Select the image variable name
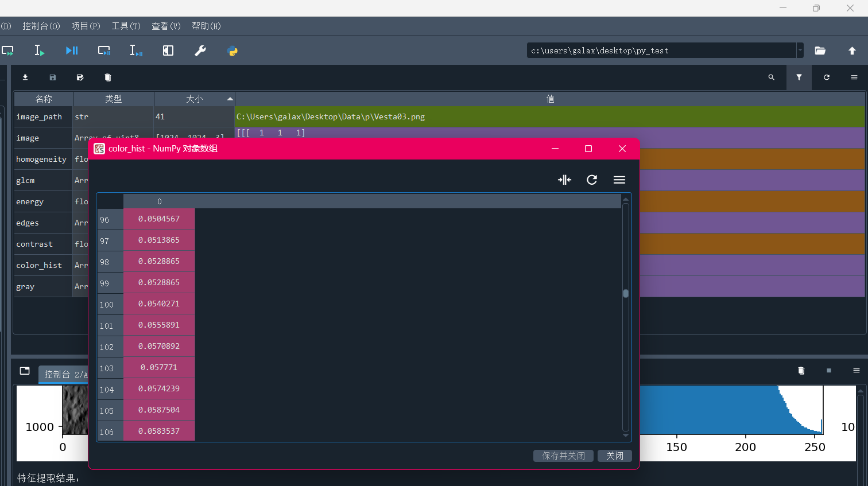This screenshot has width=868, height=486. [x=28, y=138]
